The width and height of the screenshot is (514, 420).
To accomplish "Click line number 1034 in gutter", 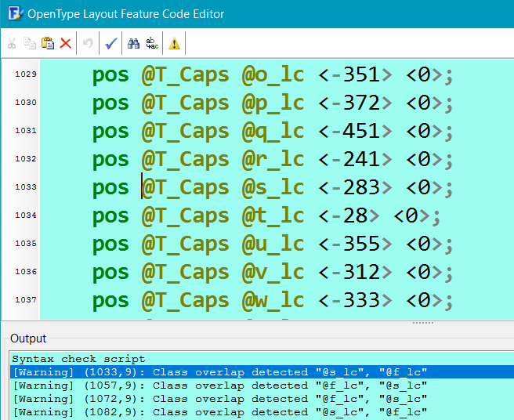I will coord(26,215).
